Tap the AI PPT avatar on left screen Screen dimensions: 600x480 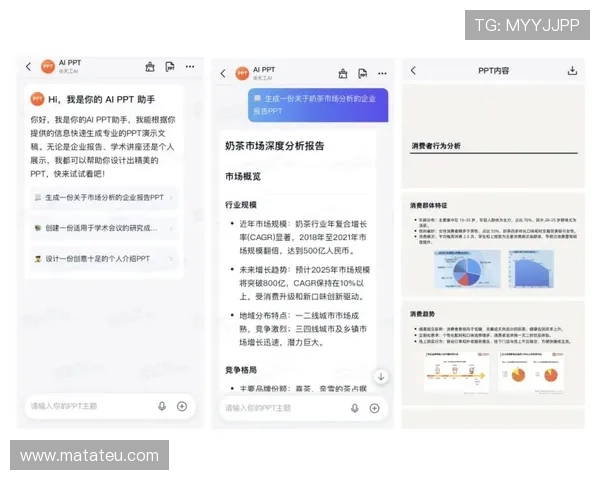(48, 67)
